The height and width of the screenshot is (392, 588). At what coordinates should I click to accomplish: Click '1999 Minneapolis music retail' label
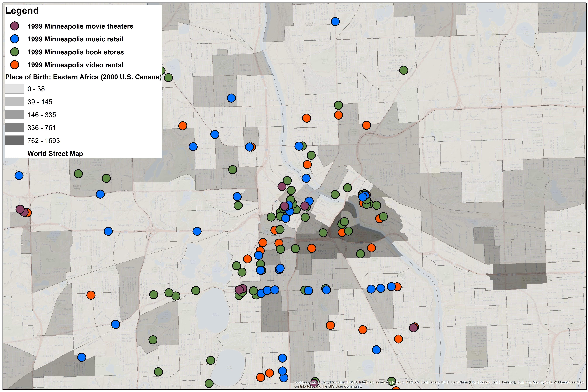[75, 39]
